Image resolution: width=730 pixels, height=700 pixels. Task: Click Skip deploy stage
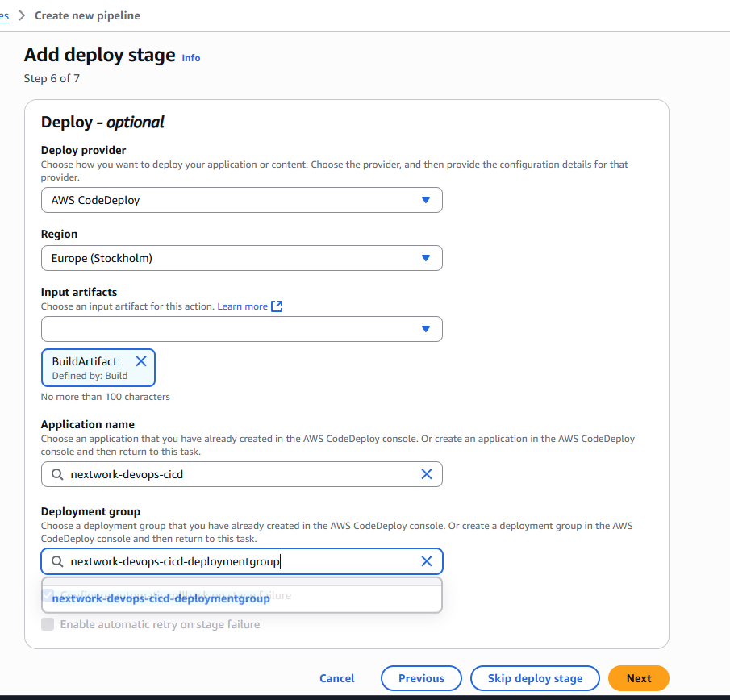click(x=535, y=678)
